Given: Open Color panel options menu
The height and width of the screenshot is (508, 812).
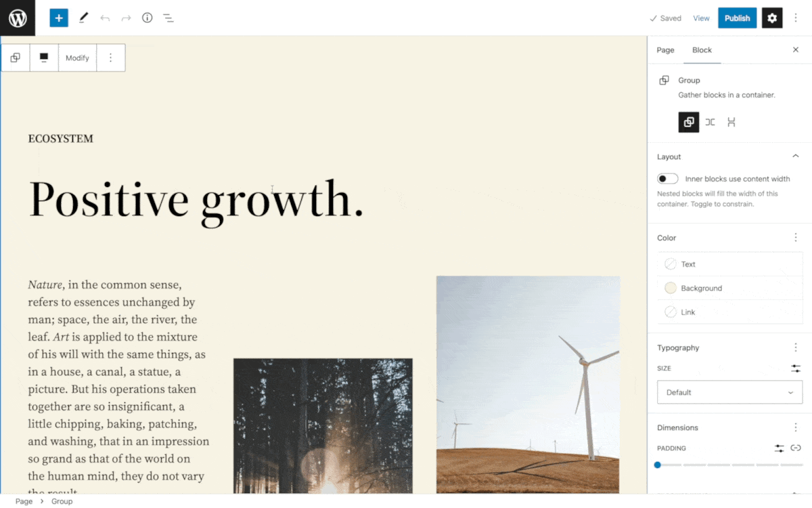Looking at the screenshot, I should 796,238.
